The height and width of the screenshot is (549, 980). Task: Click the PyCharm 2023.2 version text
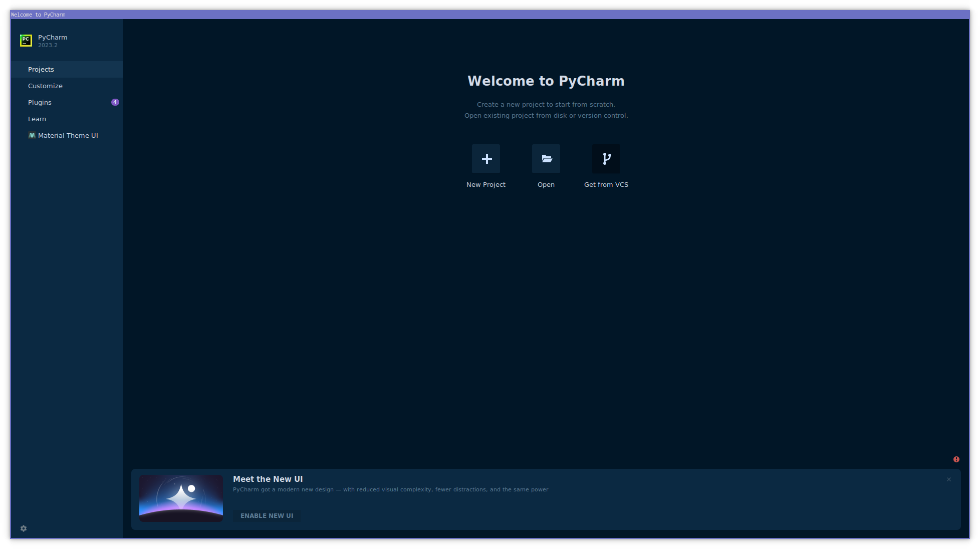pyautogui.click(x=48, y=45)
